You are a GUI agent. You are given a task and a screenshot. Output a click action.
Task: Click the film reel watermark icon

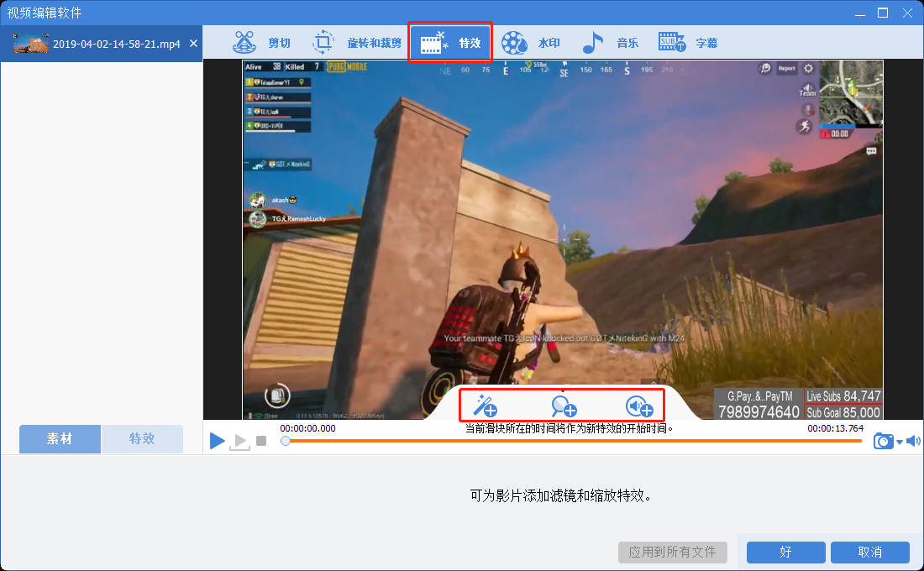pyautogui.click(x=514, y=43)
